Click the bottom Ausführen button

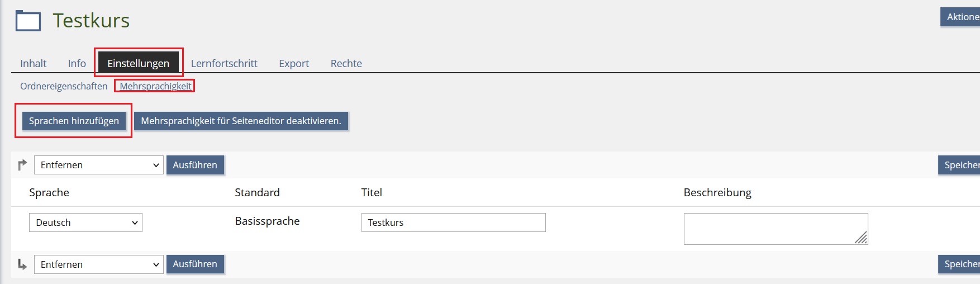click(x=195, y=264)
